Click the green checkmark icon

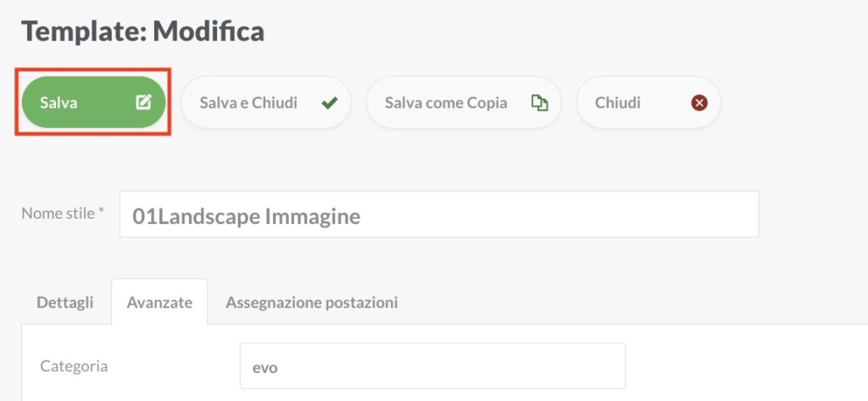click(x=330, y=103)
